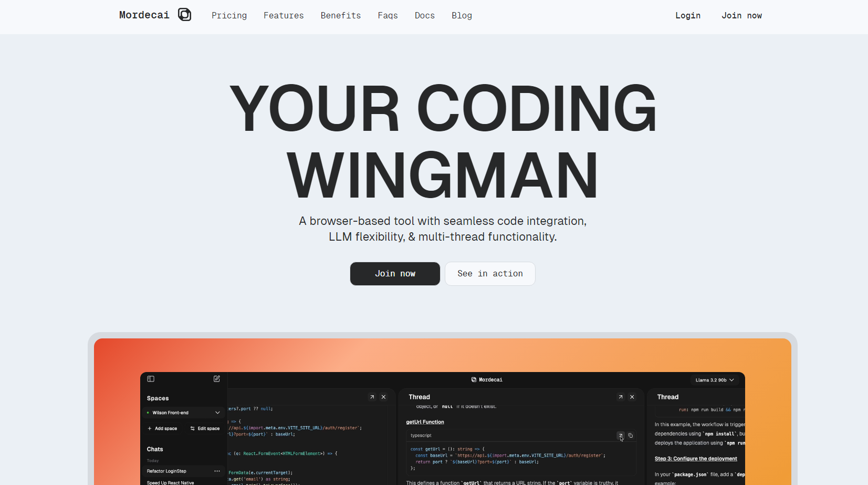Open options menu for Refactor LoginStep chat
Viewport: 868px width, 485px height.
pos(217,471)
